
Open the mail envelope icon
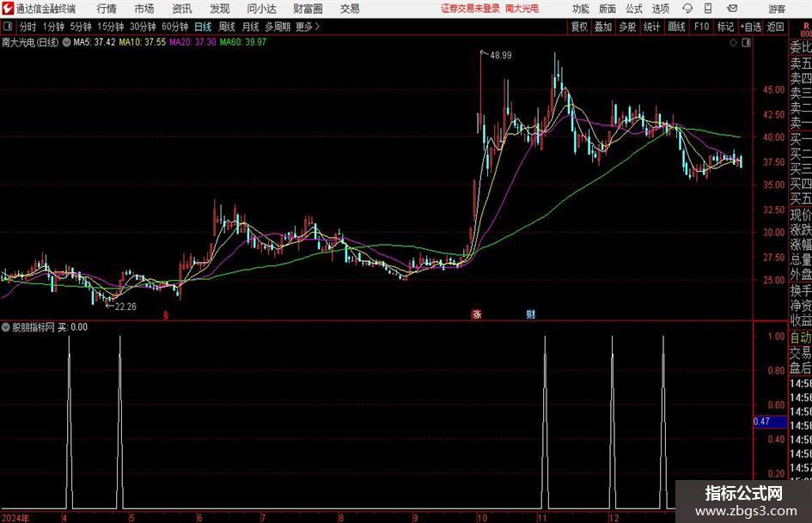pos(732,9)
